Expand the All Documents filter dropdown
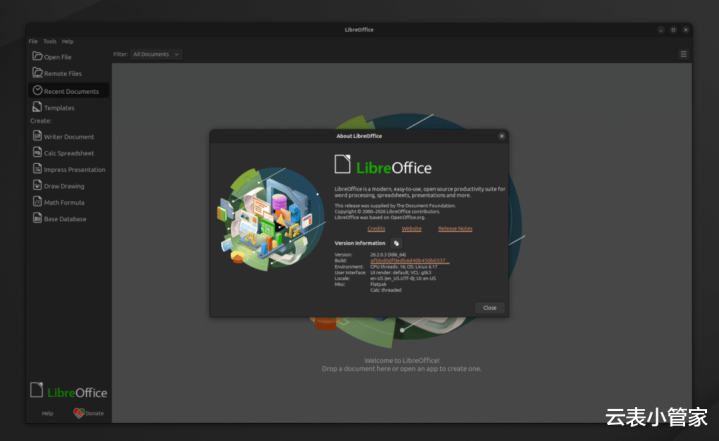Screen dimensions: 719x441 pos(156,54)
